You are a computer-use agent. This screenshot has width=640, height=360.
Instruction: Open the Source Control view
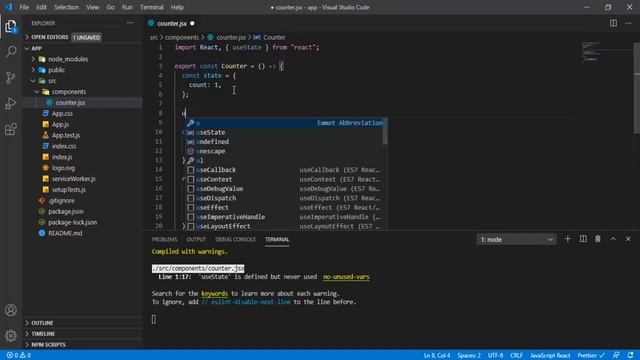[11, 77]
